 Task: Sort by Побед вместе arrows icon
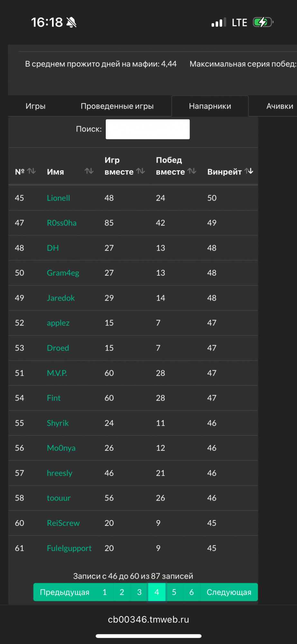pos(192,171)
